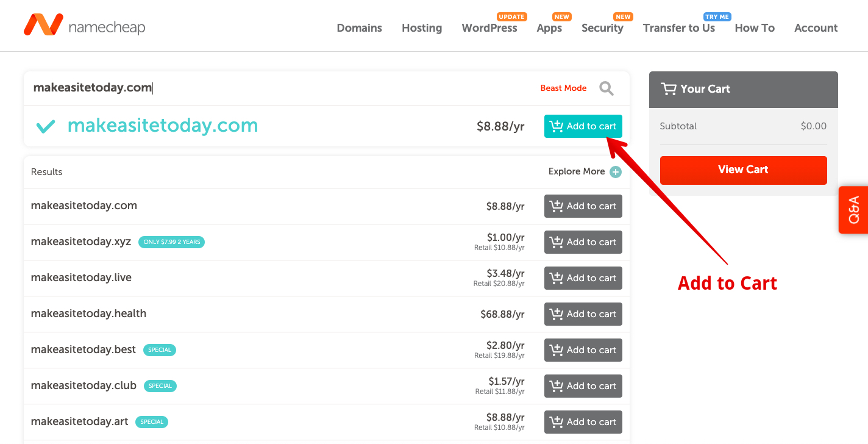This screenshot has height=444, width=868.
Task: Click the green checkmark beside makeasitetoday.com
Action: click(x=46, y=126)
